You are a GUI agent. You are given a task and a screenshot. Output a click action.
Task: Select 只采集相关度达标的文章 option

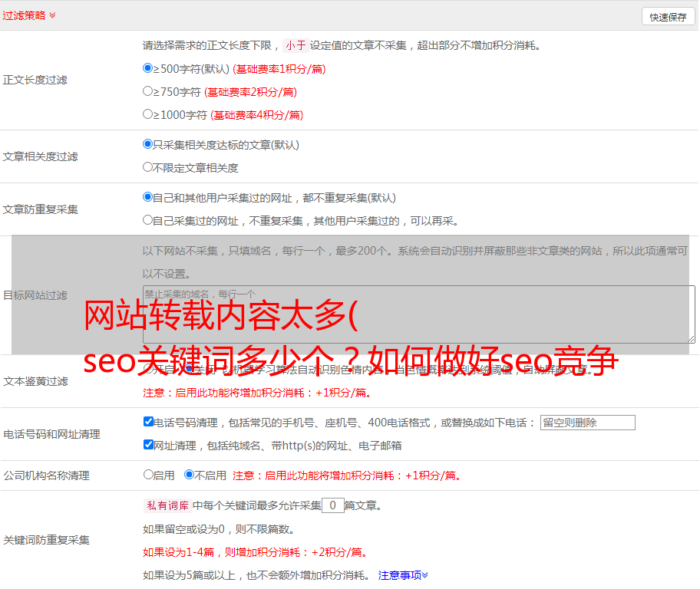(x=148, y=144)
